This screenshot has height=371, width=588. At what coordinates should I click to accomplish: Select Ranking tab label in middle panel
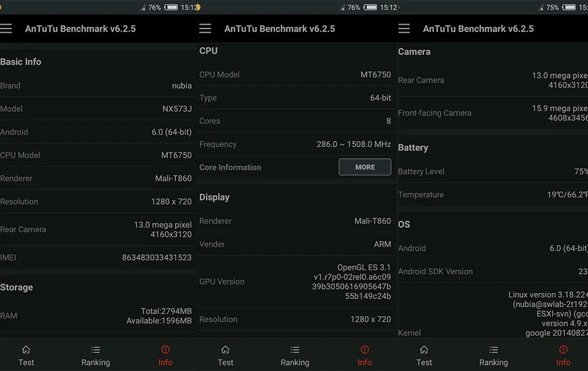coord(295,362)
